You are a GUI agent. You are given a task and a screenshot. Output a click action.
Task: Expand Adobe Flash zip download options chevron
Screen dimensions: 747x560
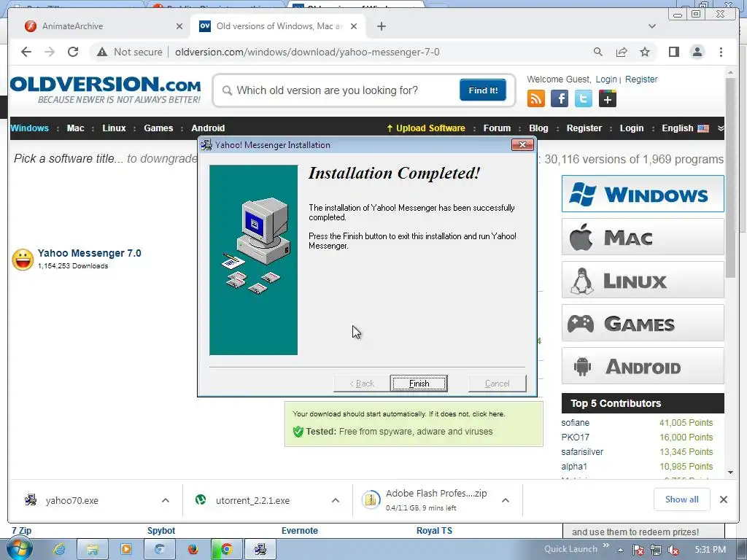[x=506, y=500]
